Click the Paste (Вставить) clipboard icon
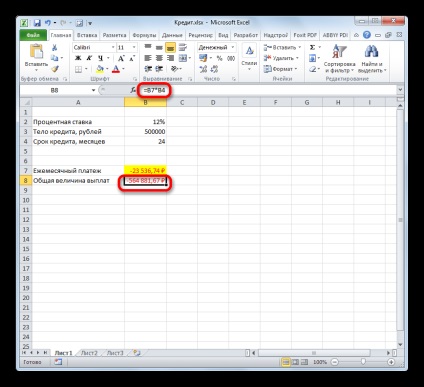424x387 pixels. coord(36,52)
